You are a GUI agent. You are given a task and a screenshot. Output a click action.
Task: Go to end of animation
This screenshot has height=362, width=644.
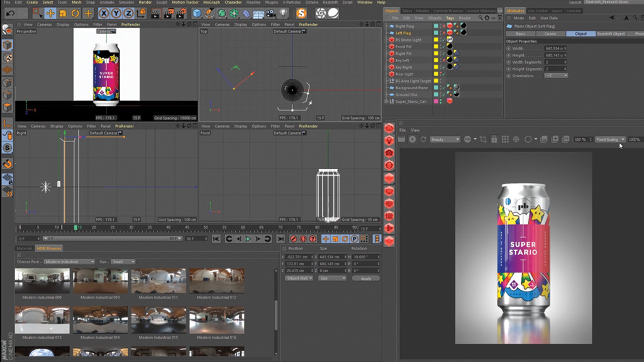280,239
